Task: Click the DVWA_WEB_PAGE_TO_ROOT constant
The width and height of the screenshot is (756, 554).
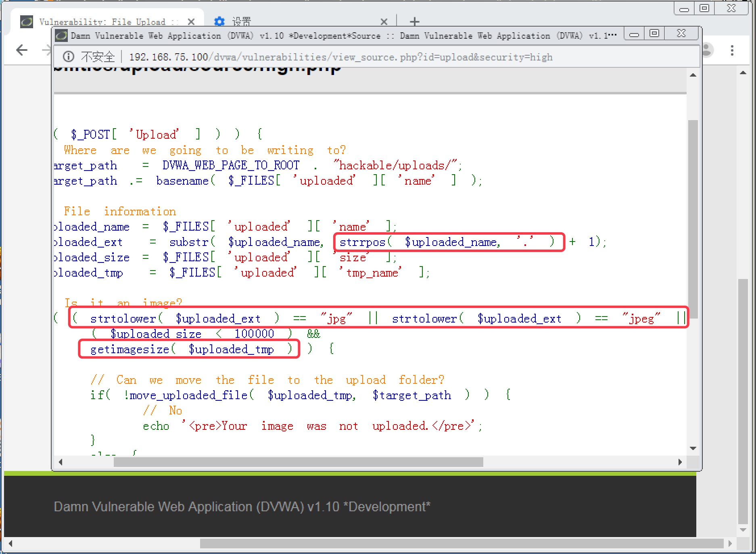Action: (231, 165)
